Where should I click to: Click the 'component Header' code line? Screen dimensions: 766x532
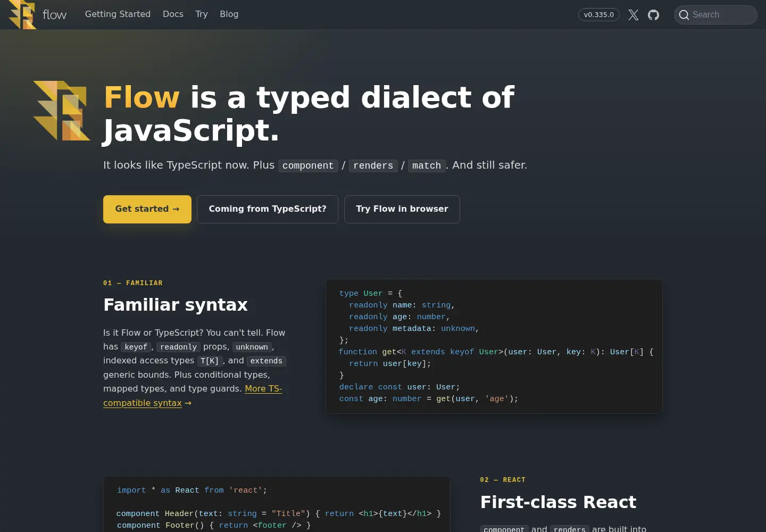click(279, 514)
